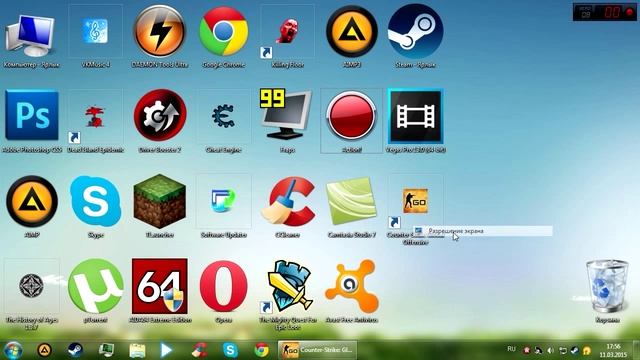Viewport: 640px width, 360px height.
Task: Switch to the Counter-Strike: Gl... taskbar window
Action: [x=317, y=350]
